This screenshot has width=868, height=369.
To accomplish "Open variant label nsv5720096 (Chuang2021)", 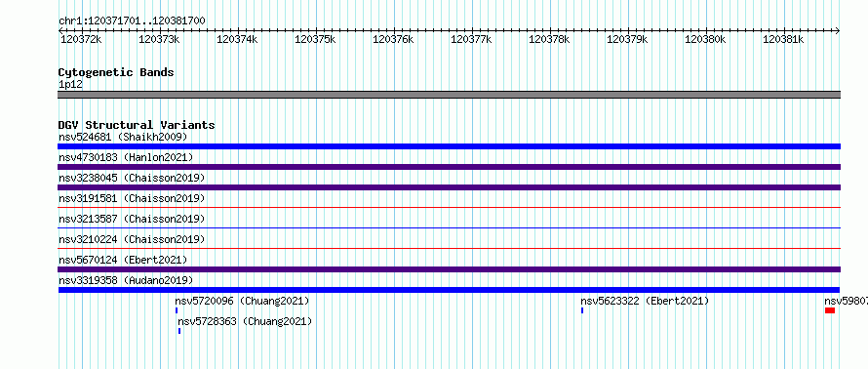I will pos(242,301).
